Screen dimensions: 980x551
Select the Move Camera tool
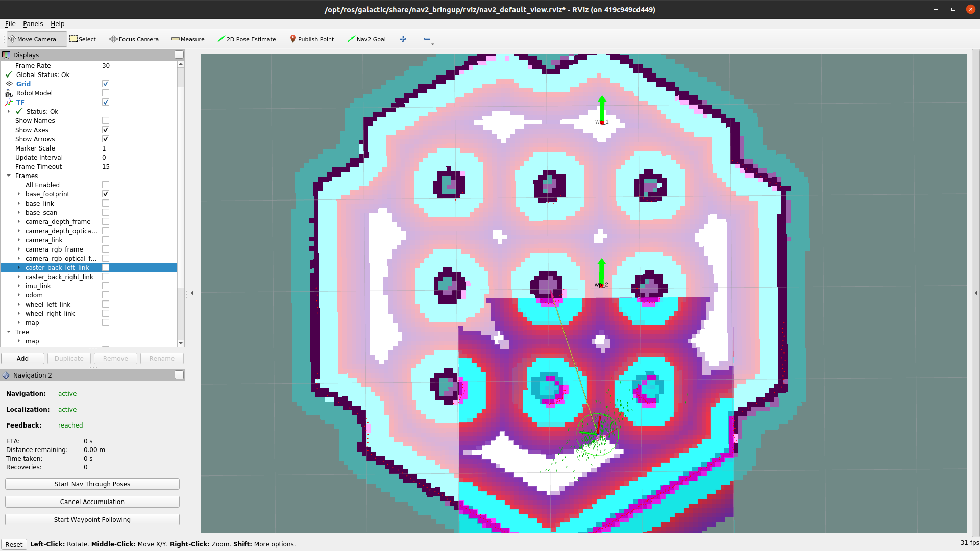pos(36,39)
